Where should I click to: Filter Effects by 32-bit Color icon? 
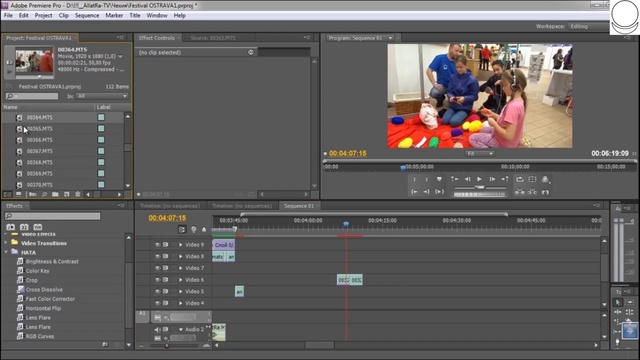(x=24, y=227)
